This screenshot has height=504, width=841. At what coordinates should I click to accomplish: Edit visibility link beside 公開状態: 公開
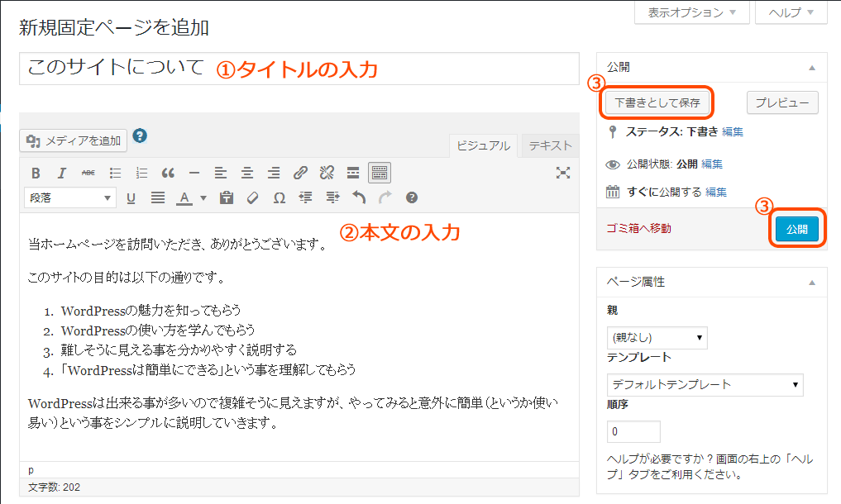point(712,164)
